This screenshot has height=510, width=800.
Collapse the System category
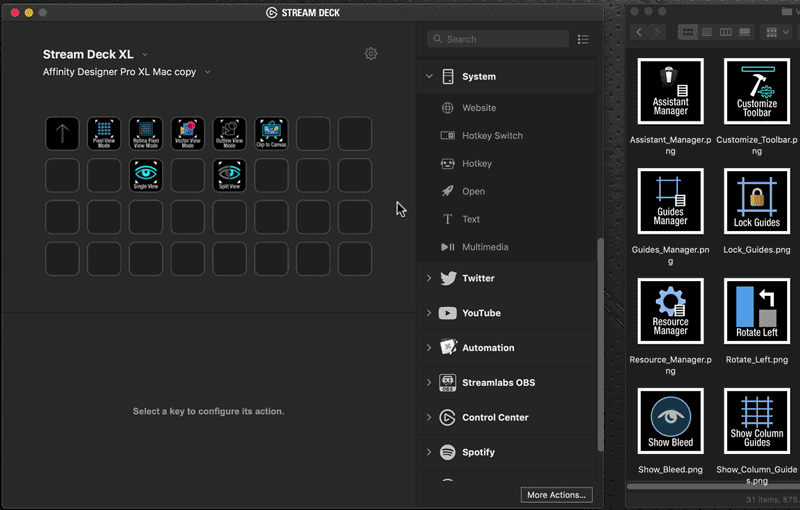click(x=429, y=76)
